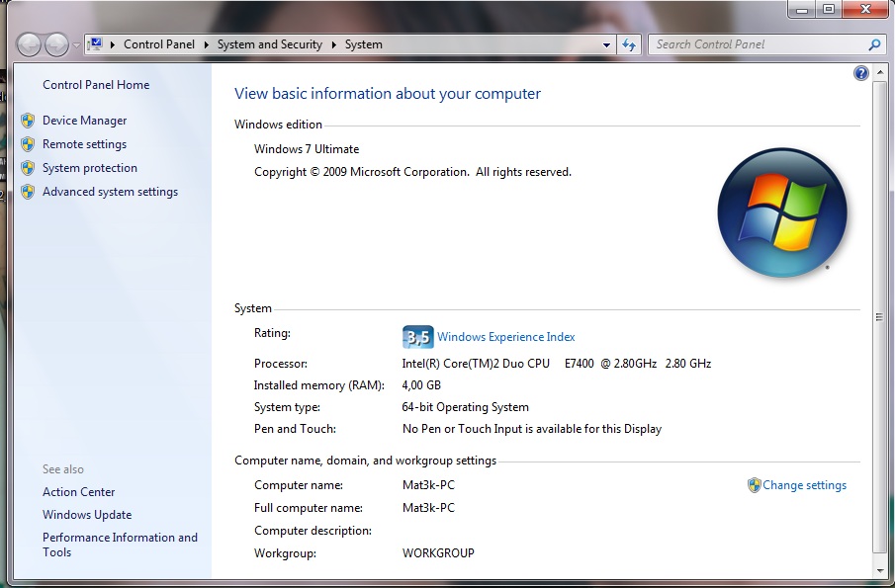
Task: Open Action Center under See also
Action: tap(79, 491)
